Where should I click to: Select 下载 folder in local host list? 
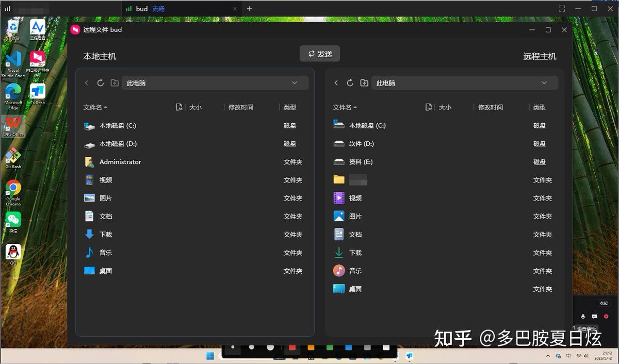tap(195, 235)
